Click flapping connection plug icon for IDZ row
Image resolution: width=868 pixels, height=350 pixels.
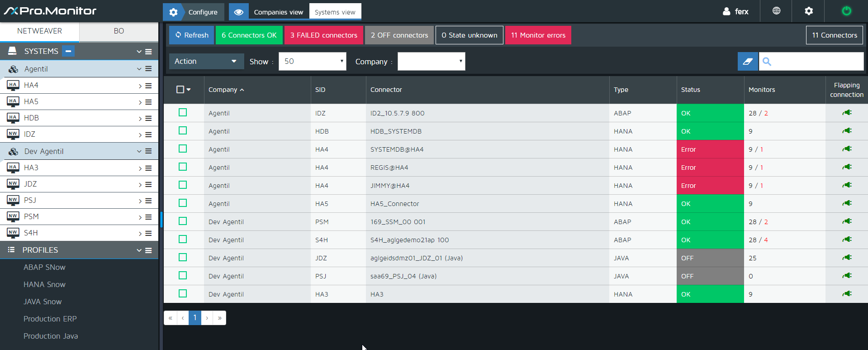click(847, 113)
